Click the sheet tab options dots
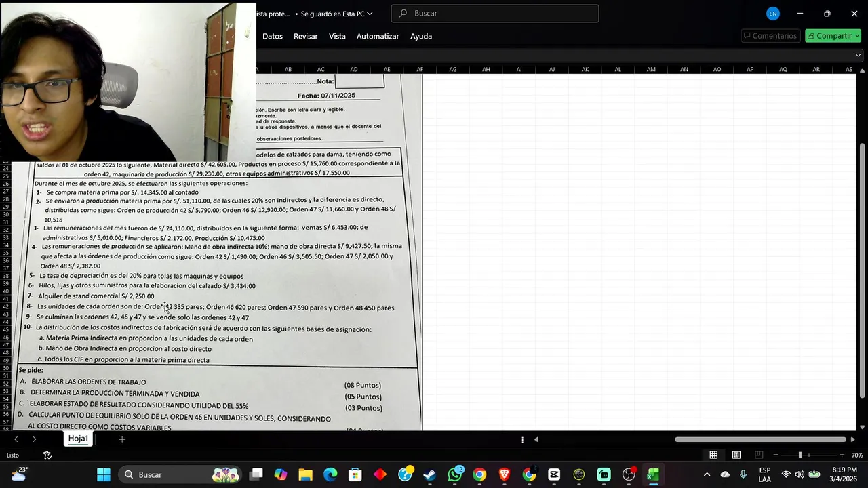This screenshot has height=488, width=868. [x=522, y=439]
